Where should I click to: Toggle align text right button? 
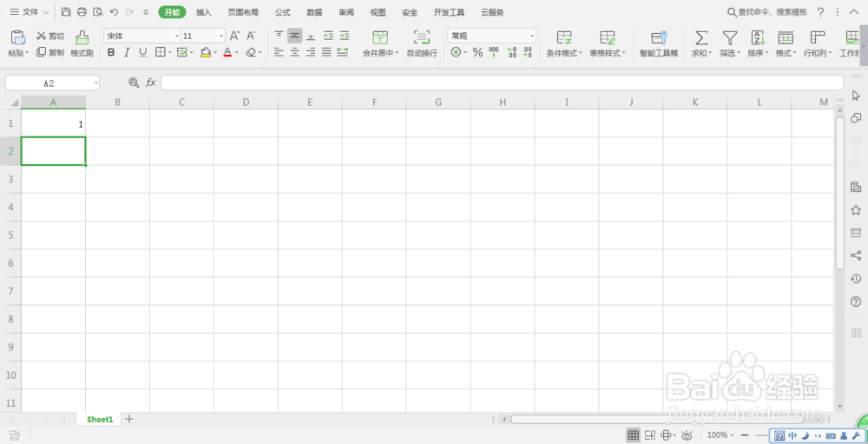pos(311,53)
